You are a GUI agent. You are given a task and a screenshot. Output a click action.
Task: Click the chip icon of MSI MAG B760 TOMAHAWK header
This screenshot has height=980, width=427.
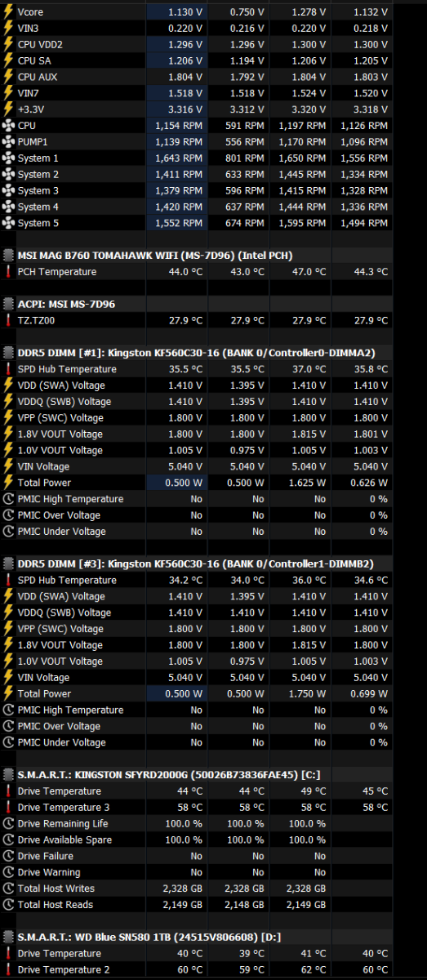8,256
